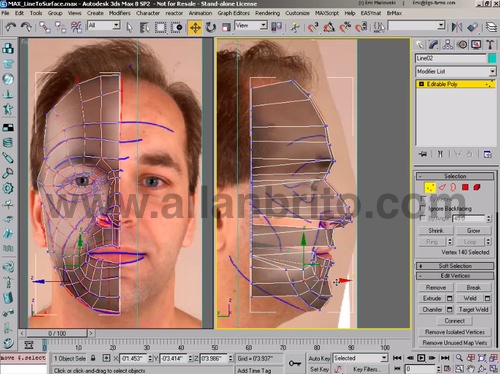Viewport: 500px width, 374px height.
Task: Click the Grow selection button
Action: pyautogui.click(x=473, y=231)
